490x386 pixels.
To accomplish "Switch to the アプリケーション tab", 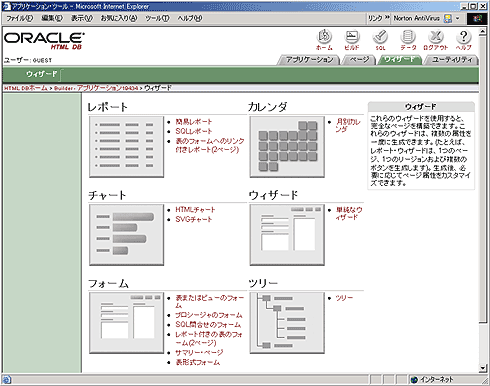I will [x=309, y=60].
